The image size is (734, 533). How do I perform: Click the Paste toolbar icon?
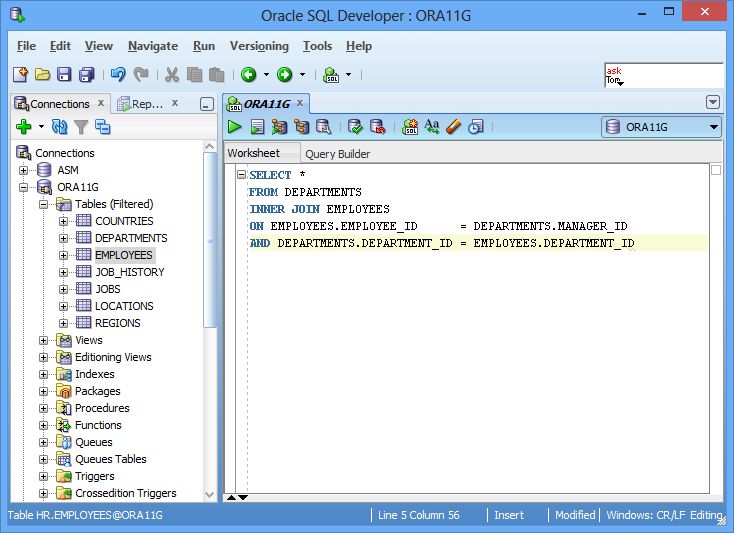tap(216, 74)
